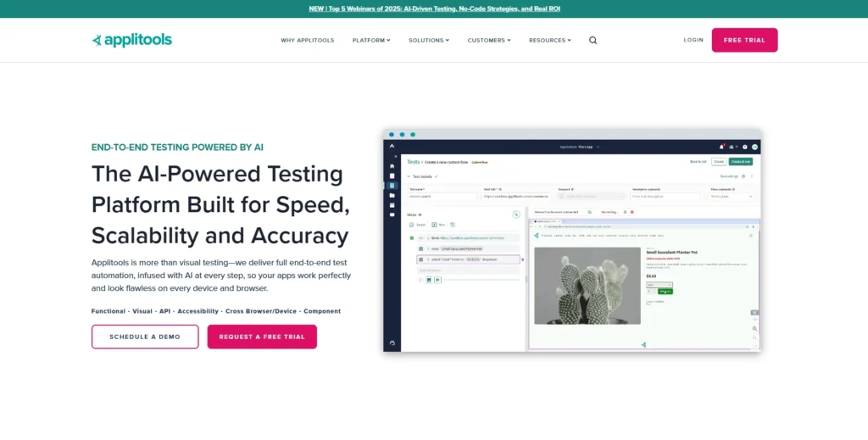Viewport: 868px width, 440px height.
Task: Click the $3.23 price in demo
Action: click(651, 276)
